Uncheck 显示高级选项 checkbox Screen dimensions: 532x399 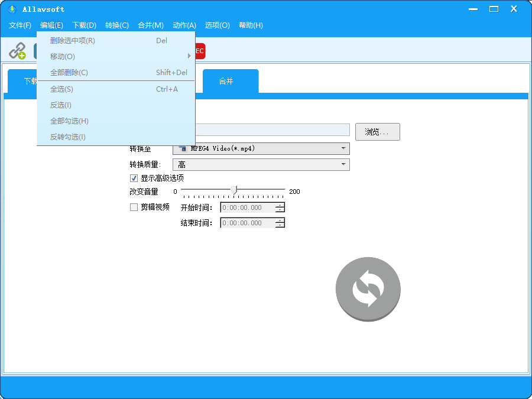point(134,178)
